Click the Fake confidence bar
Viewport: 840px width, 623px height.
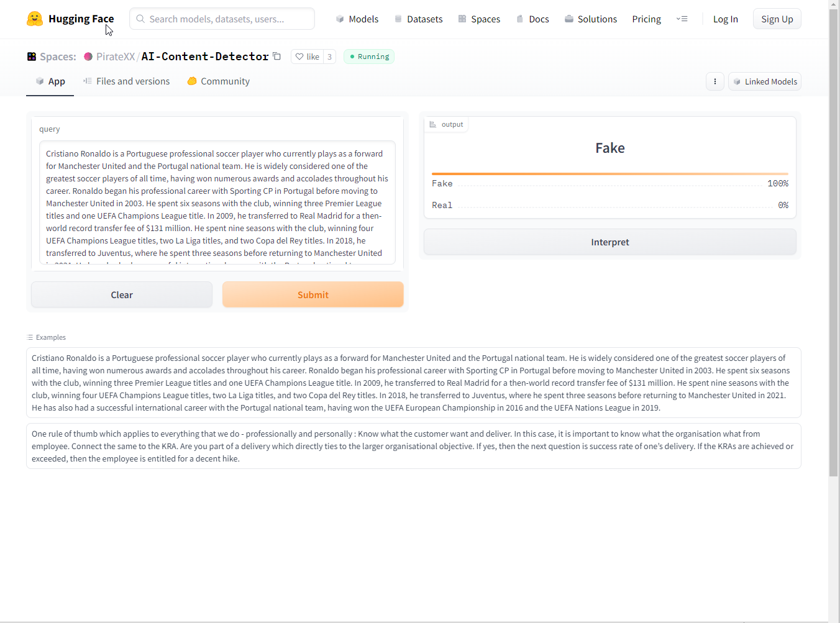pyautogui.click(x=610, y=174)
